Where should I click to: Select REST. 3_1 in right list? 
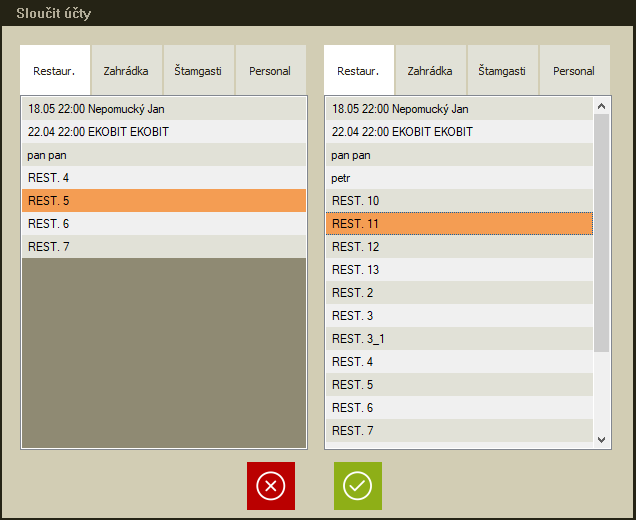coord(458,339)
